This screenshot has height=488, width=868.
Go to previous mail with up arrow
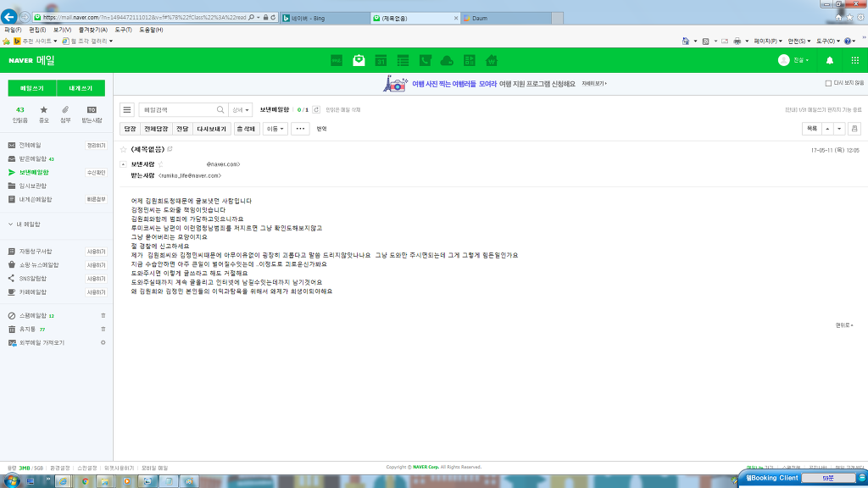(827, 129)
